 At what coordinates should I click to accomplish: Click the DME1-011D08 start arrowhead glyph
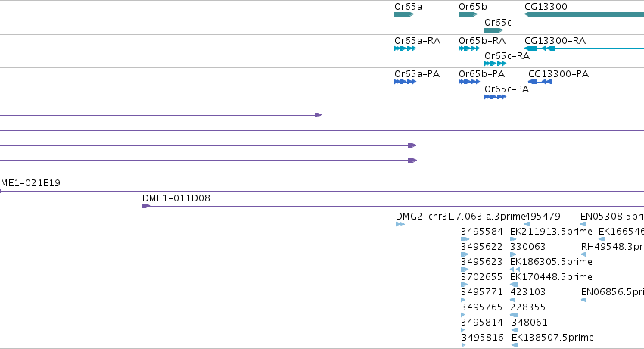pyautogui.click(x=146, y=206)
